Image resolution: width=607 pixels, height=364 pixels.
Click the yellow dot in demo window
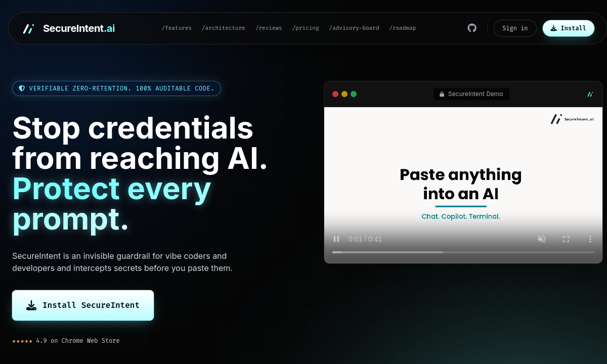point(344,94)
